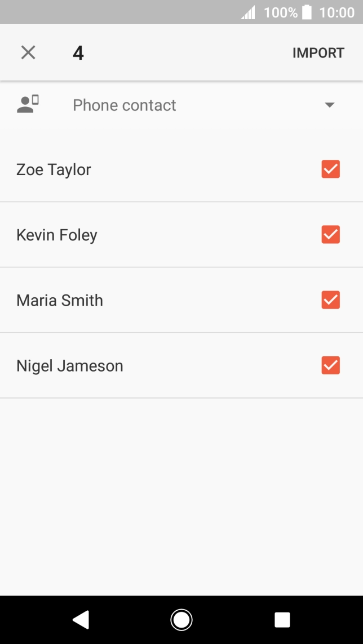This screenshot has width=363, height=644.
Task: Open the Phone contact dropdown
Action: click(125, 105)
